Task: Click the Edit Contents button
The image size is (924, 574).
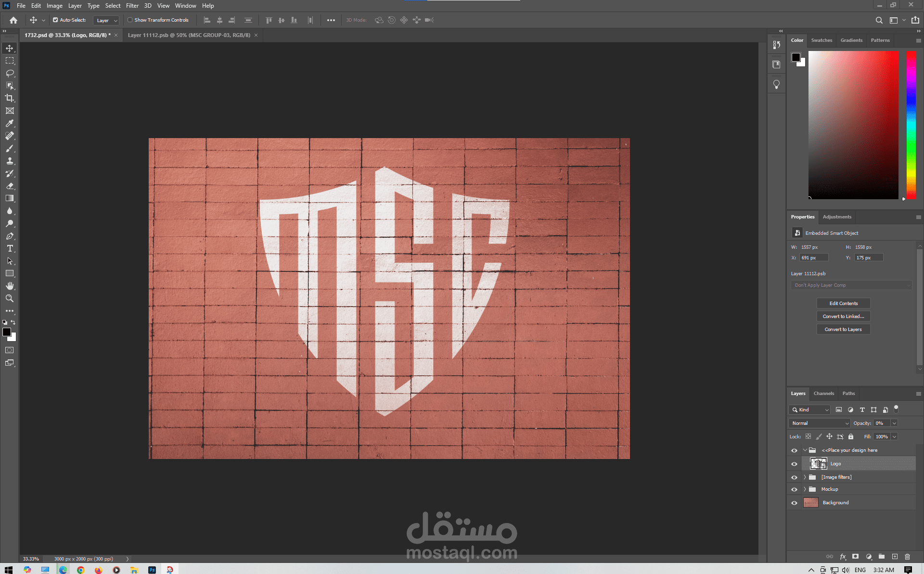Action: pos(843,304)
